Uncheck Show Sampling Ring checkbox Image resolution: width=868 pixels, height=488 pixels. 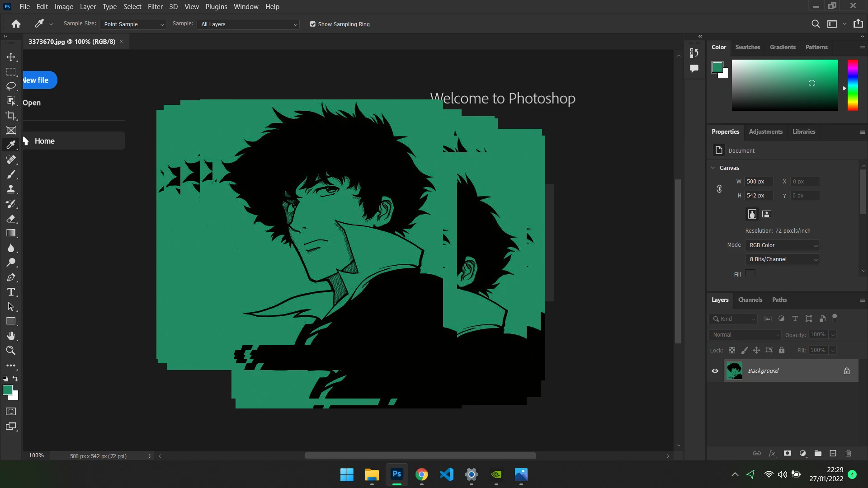click(x=312, y=24)
